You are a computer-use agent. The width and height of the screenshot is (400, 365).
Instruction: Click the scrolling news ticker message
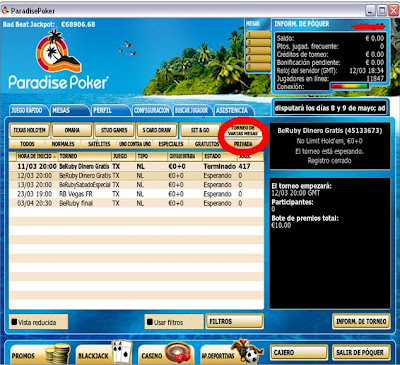330,108
